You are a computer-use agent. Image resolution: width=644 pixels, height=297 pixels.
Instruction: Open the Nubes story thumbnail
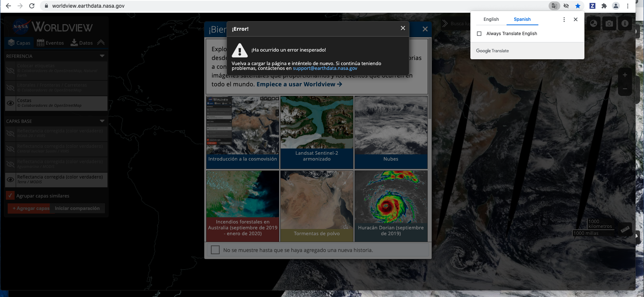[x=391, y=132]
